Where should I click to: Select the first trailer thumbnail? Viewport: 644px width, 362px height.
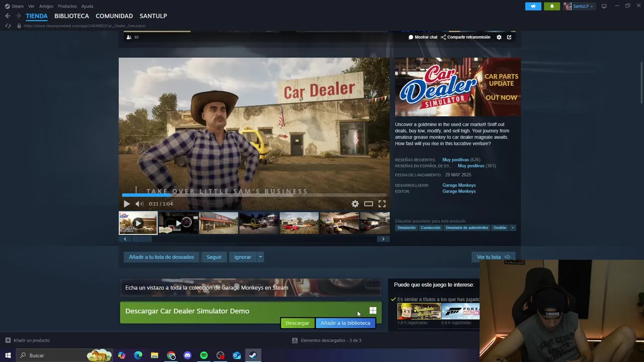138,223
